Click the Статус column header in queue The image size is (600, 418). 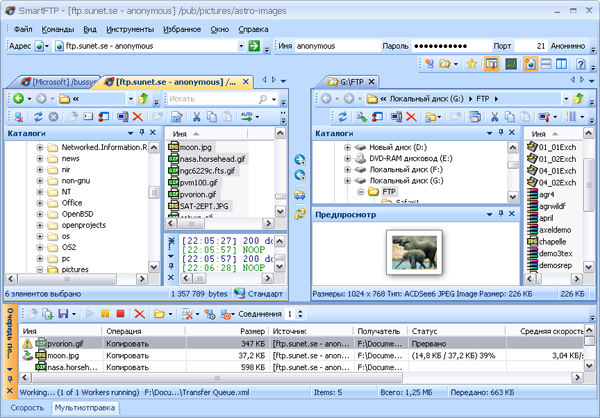coord(457,331)
